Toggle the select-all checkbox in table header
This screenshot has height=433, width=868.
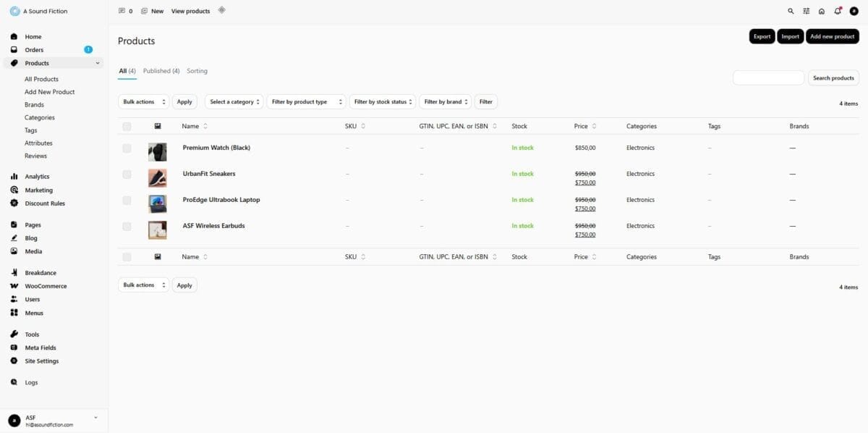pyautogui.click(x=127, y=127)
